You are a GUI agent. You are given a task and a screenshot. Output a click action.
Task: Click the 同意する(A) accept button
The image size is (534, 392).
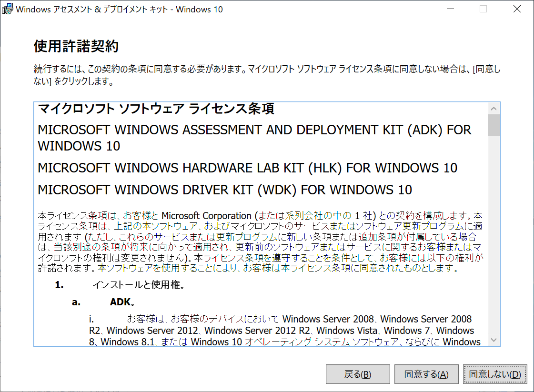click(x=426, y=374)
